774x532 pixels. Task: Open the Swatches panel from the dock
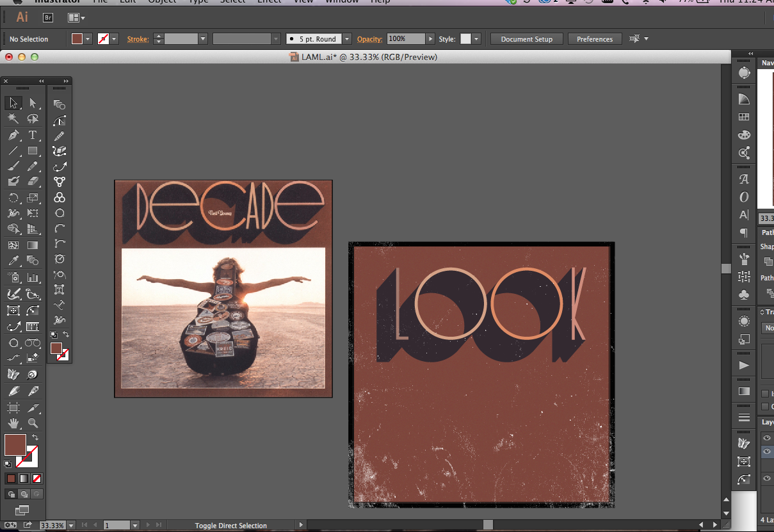point(744,117)
